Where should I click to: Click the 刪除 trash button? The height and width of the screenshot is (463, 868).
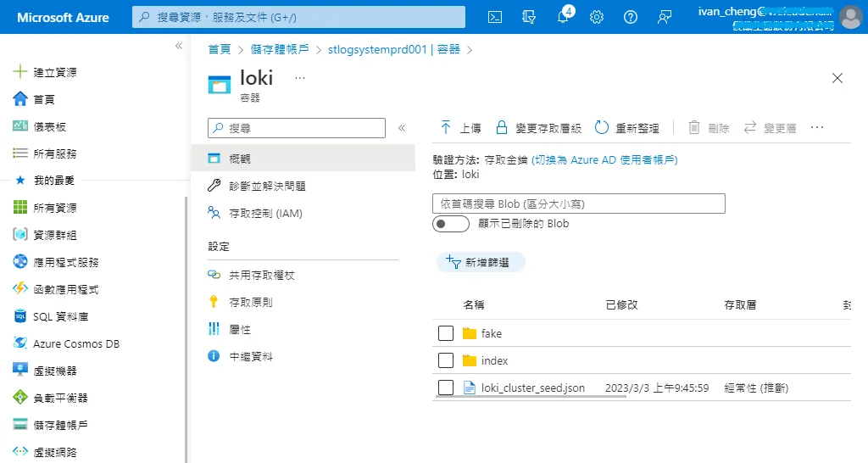click(x=709, y=128)
